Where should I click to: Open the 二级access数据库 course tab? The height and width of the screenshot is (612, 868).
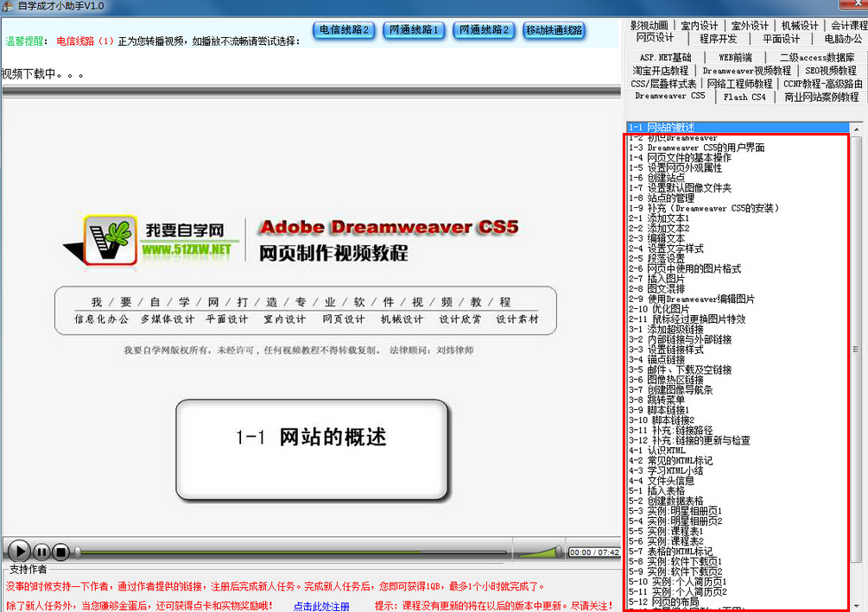click(816, 58)
